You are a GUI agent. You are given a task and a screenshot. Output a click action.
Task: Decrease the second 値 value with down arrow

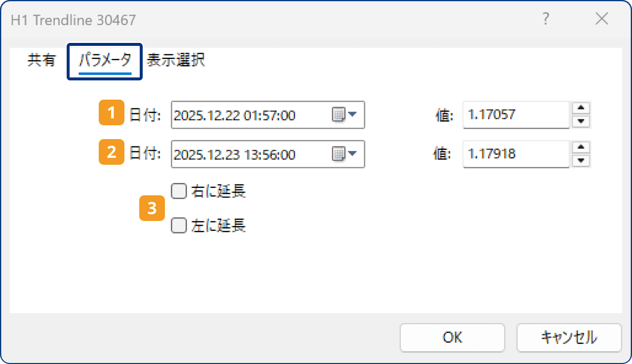(581, 161)
